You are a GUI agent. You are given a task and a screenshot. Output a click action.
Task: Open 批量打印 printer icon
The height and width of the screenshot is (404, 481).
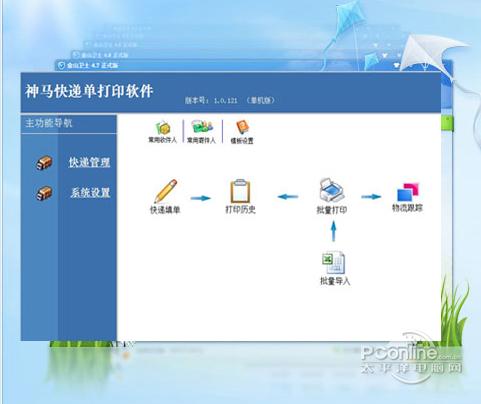(x=331, y=190)
